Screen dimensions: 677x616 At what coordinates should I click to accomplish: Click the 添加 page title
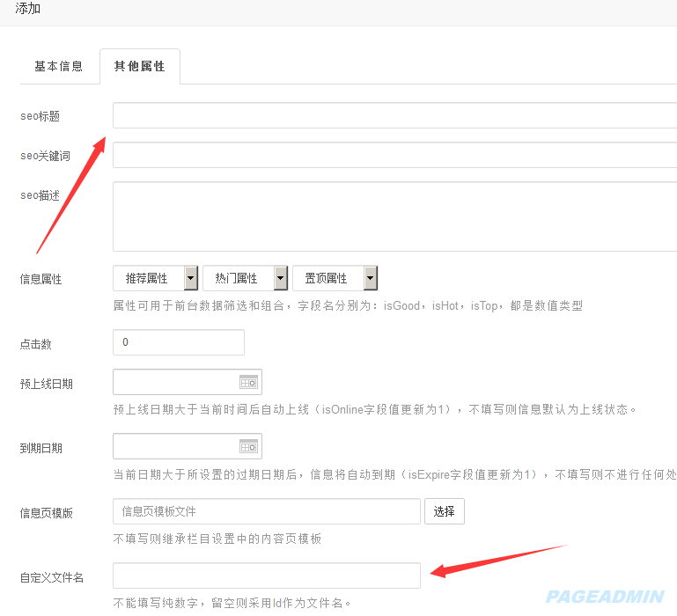(28, 9)
